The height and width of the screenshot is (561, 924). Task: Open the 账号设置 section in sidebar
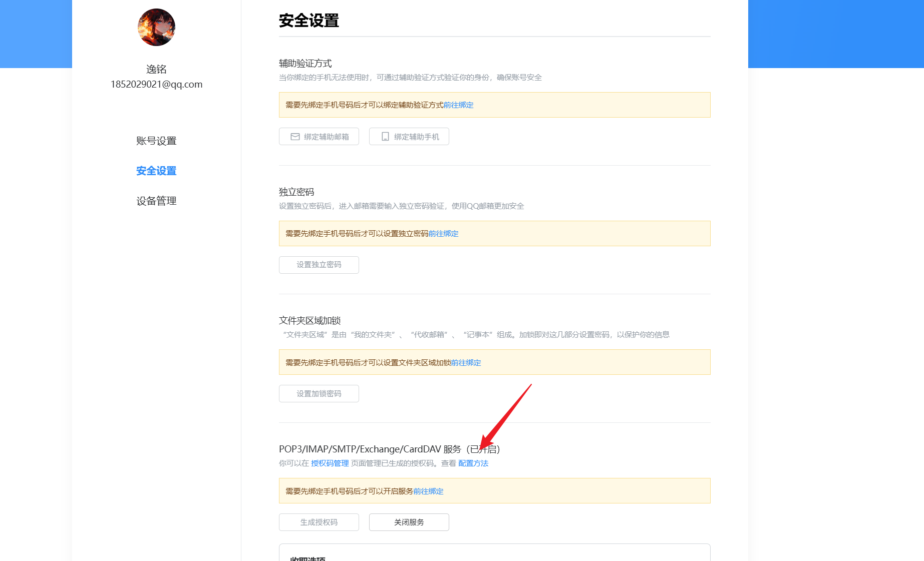[x=156, y=141]
